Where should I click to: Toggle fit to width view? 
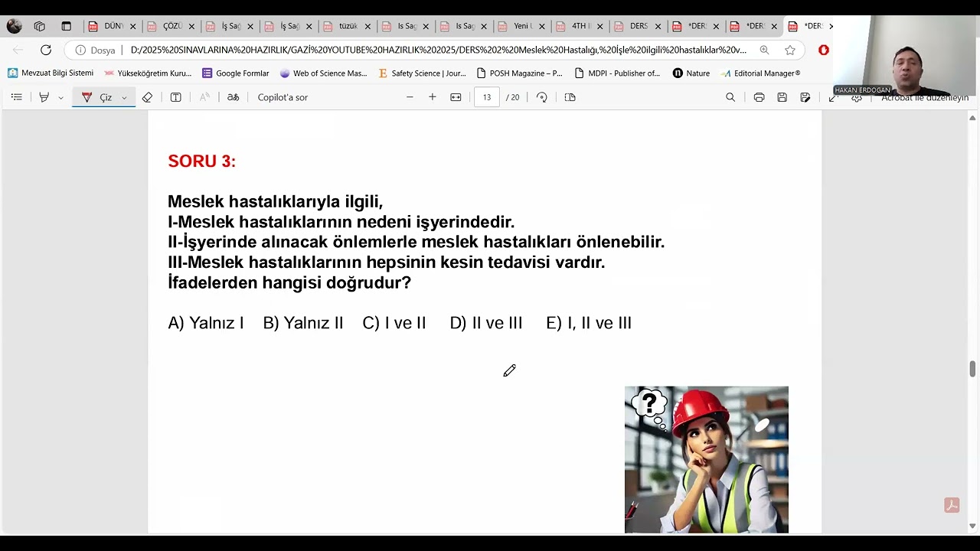click(456, 97)
